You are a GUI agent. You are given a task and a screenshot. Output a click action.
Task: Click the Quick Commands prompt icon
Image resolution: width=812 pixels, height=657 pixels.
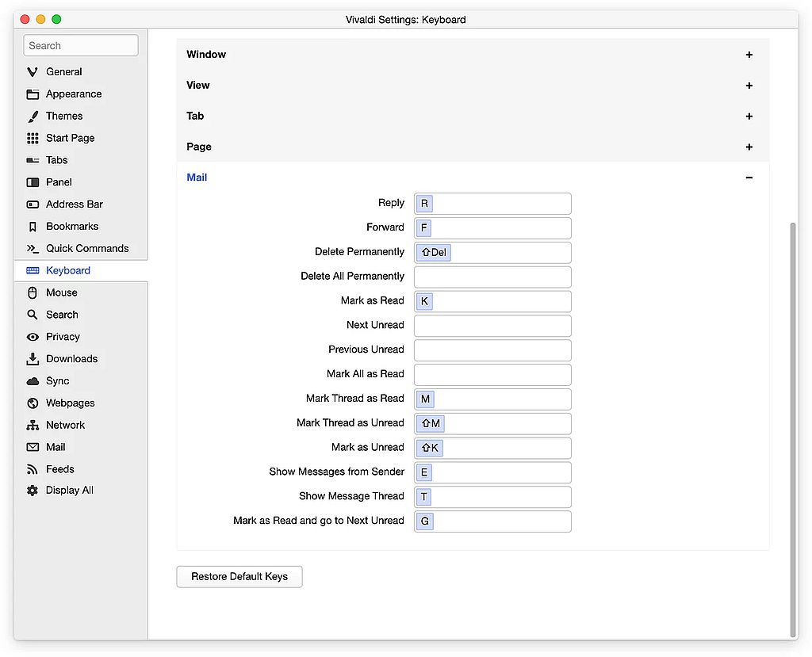[33, 249]
